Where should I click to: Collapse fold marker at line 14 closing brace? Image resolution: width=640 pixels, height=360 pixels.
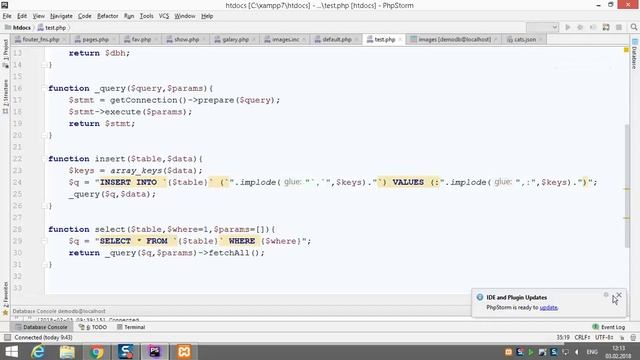point(43,65)
